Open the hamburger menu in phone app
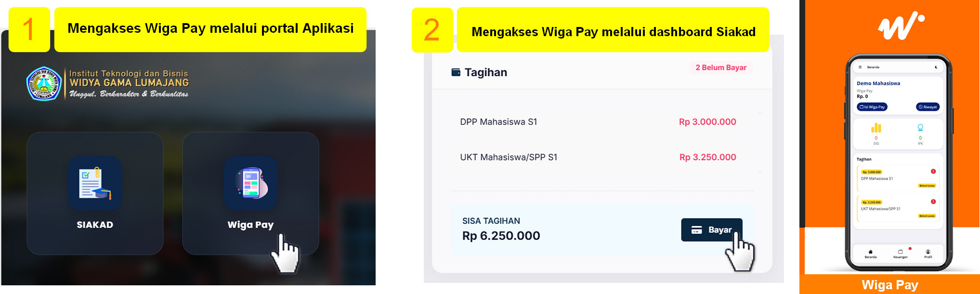 click(860, 67)
